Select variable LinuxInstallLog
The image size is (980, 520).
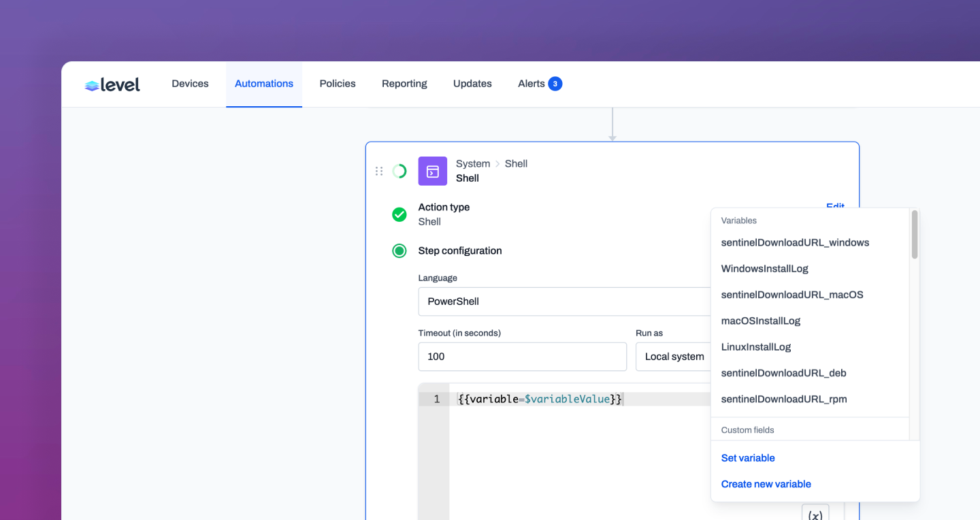point(756,347)
